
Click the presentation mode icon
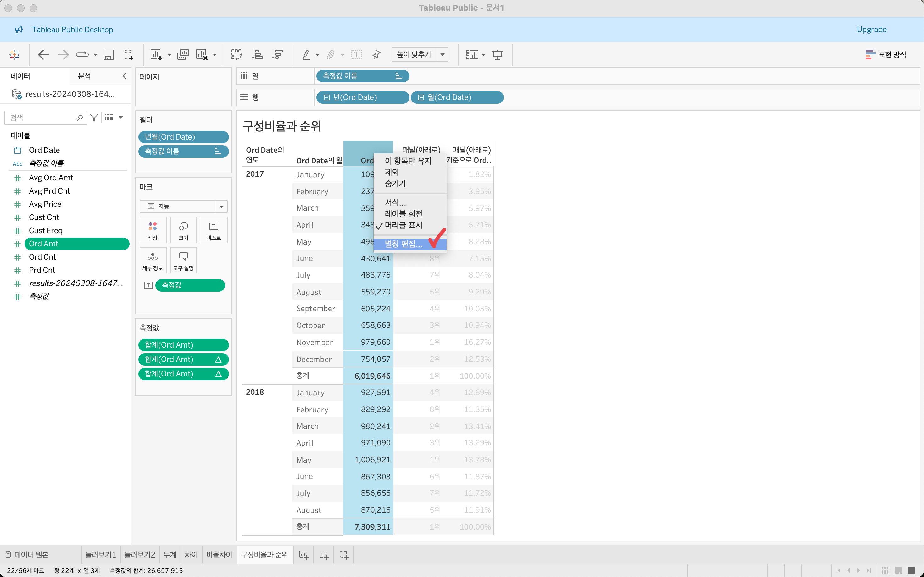click(497, 55)
